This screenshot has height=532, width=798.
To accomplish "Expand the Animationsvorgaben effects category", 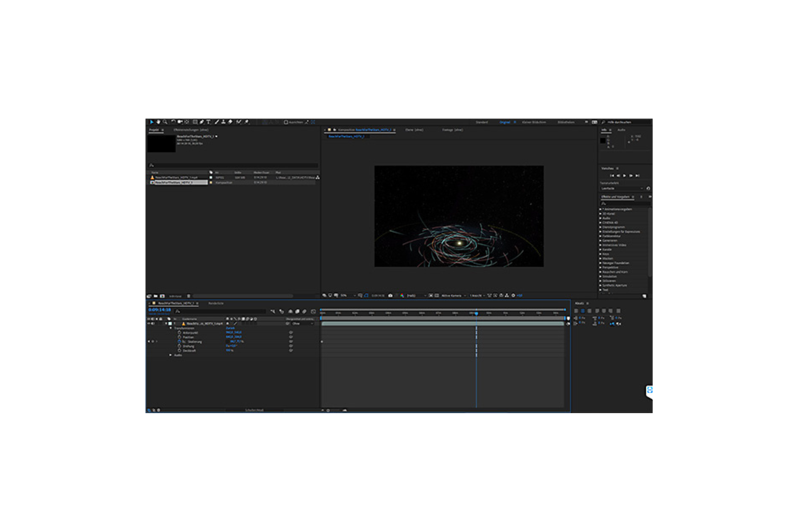I will (601, 209).
